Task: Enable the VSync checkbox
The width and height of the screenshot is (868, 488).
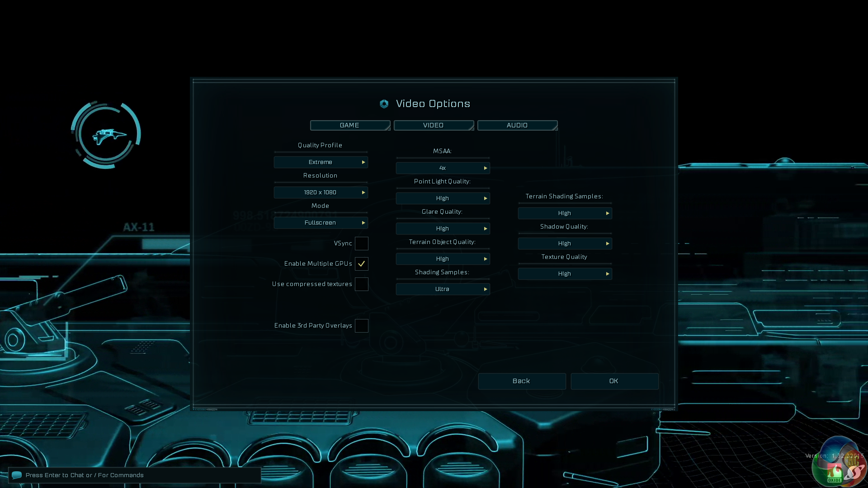Action: pos(362,244)
